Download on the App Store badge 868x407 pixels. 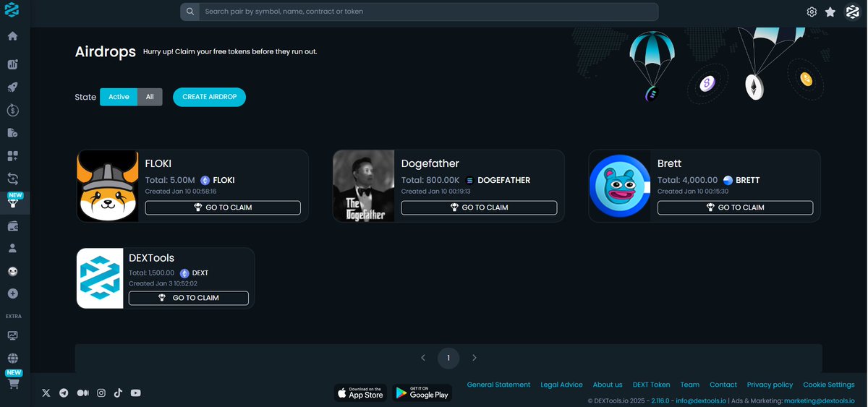pyautogui.click(x=360, y=393)
